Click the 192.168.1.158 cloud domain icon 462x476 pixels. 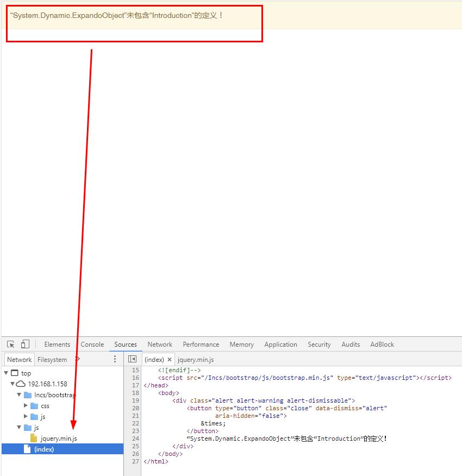(21, 384)
